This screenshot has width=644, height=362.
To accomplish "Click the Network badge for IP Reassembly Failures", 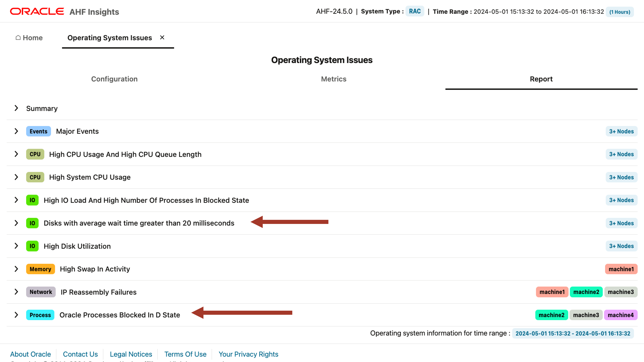I will (41, 292).
